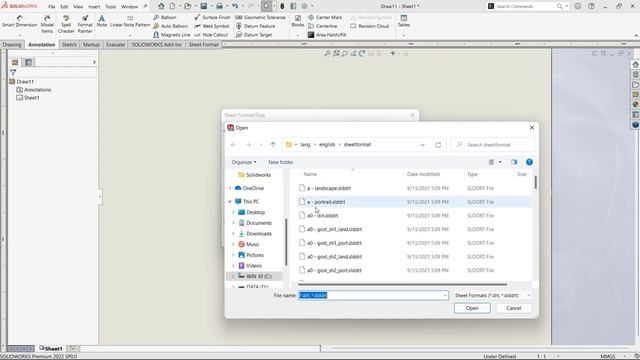Open the Organize dropdown menu
Viewport: 640px width, 360px height.
click(244, 162)
